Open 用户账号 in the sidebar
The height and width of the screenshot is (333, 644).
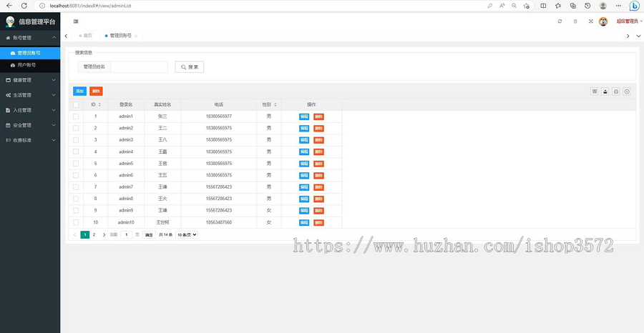coord(30,65)
